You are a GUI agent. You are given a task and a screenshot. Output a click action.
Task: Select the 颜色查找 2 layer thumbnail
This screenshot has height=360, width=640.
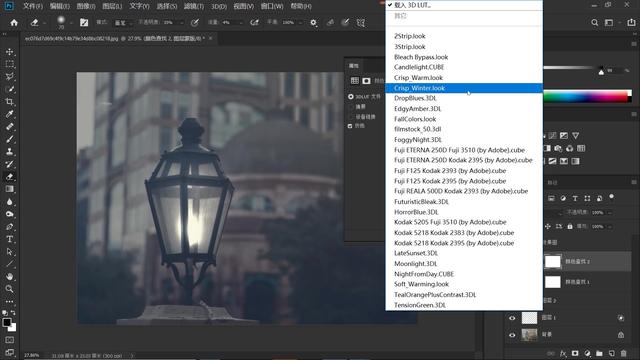[553, 261]
